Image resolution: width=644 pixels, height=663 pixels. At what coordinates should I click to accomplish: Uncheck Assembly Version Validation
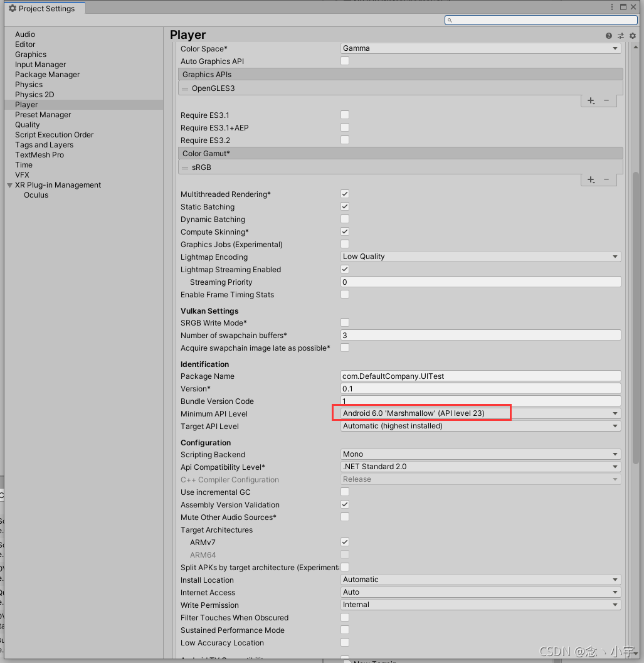pyautogui.click(x=345, y=504)
